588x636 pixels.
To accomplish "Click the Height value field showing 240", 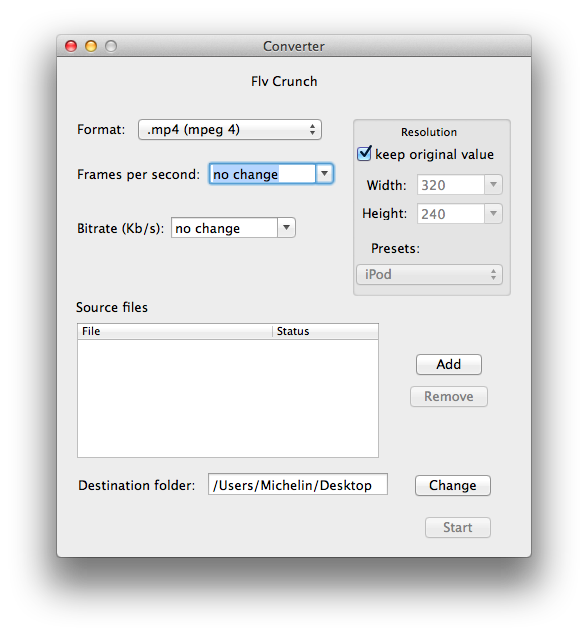I will coord(451,214).
